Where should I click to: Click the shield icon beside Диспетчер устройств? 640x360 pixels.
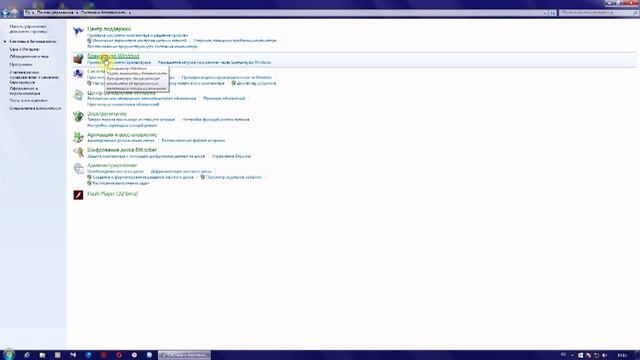click(x=233, y=83)
